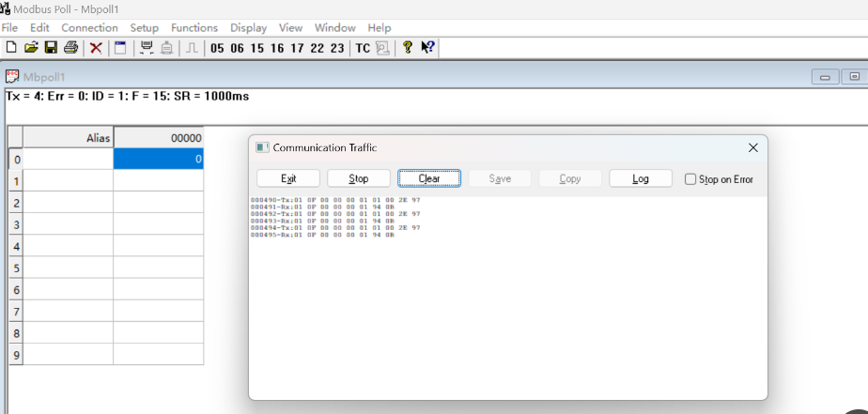Click the New document toolbar icon
This screenshot has height=414, width=868.
10,48
